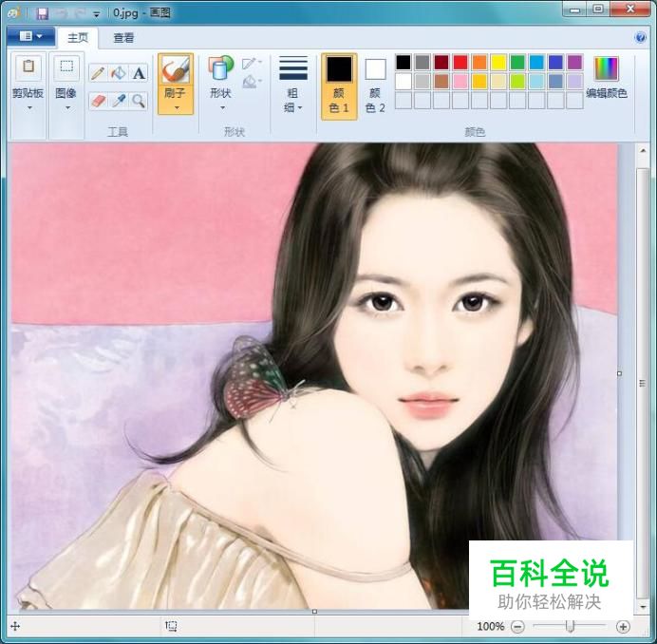
Task: Select the Color picker eyedropper tool
Action: tap(119, 101)
